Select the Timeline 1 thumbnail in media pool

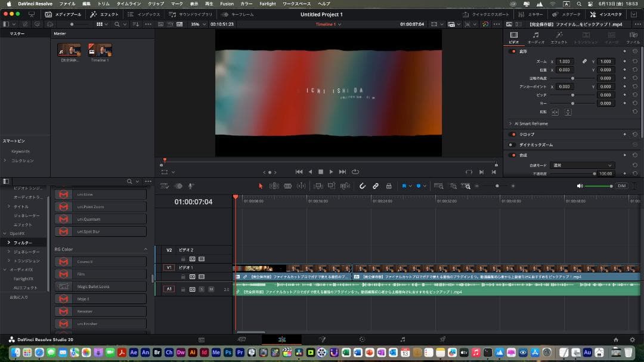click(x=100, y=51)
